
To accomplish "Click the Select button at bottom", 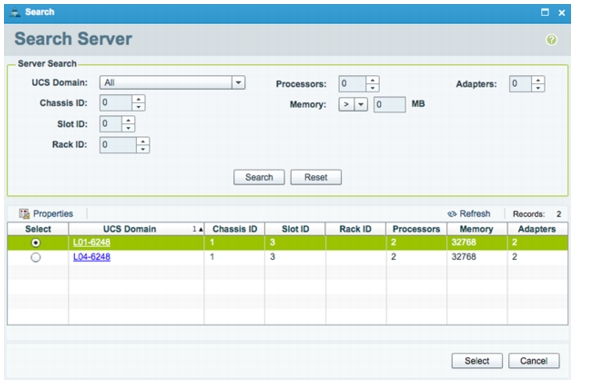I will (477, 361).
